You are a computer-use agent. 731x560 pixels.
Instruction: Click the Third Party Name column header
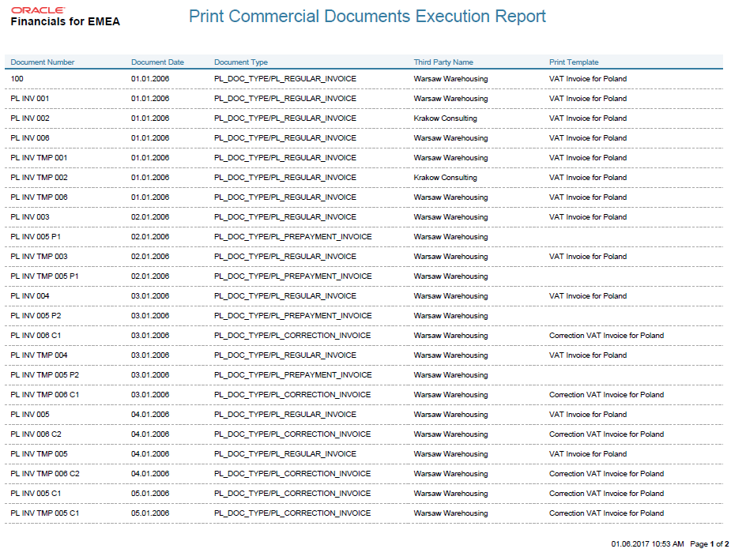click(x=443, y=62)
